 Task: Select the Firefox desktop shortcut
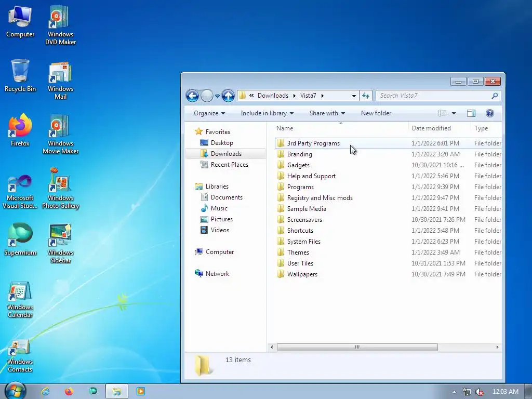[x=20, y=129]
